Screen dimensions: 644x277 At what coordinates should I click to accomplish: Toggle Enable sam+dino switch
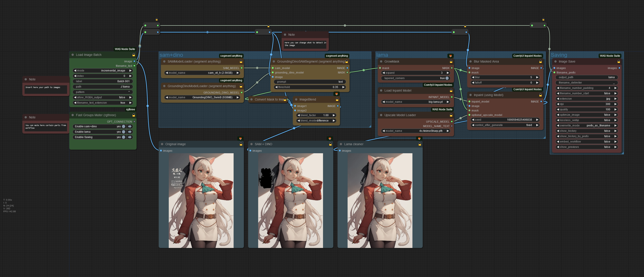(x=124, y=127)
